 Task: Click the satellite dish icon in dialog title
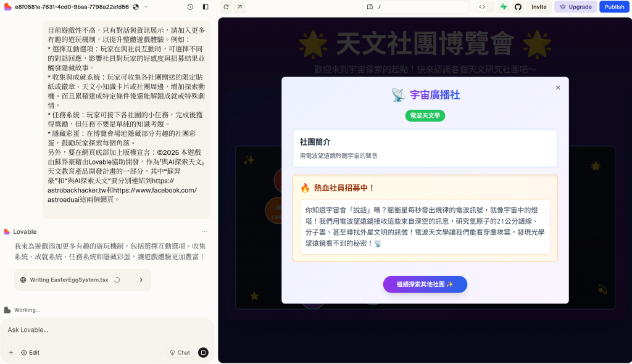[x=398, y=95]
